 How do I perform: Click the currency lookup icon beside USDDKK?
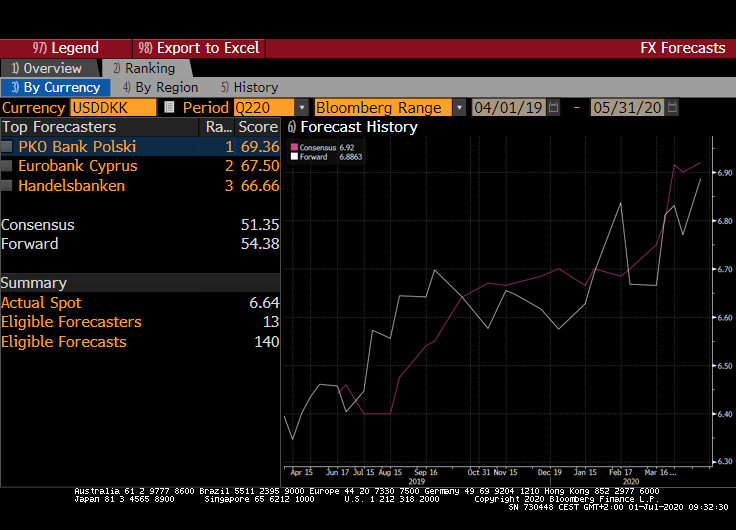tap(169, 107)
